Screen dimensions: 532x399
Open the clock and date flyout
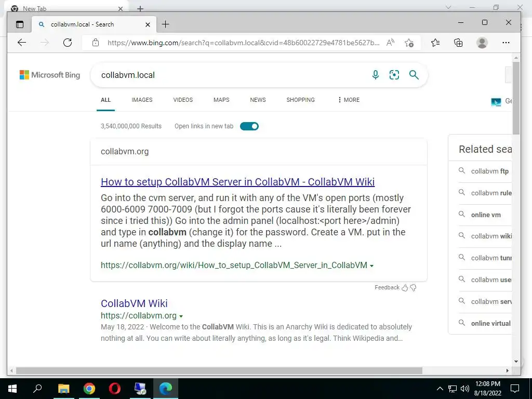(x=487, y=389)
